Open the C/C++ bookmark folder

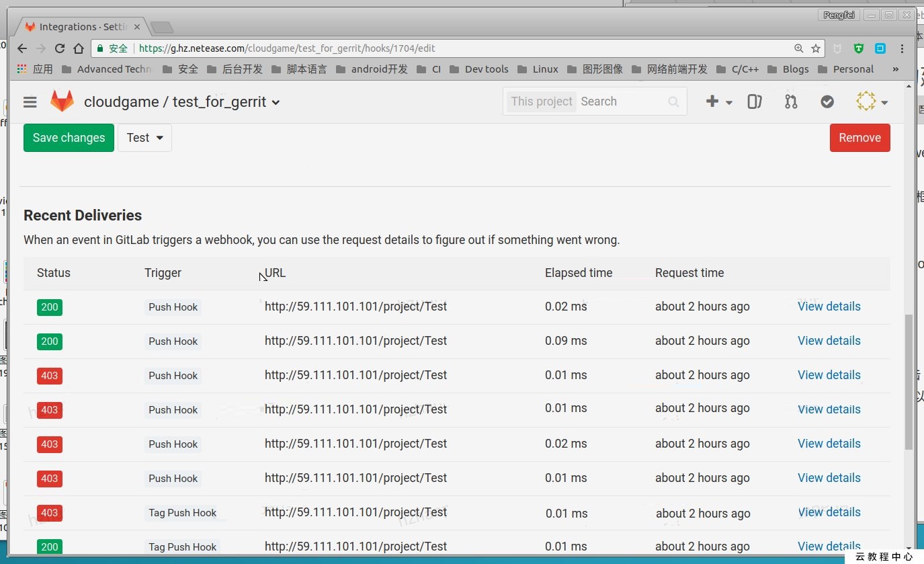[737, 69]
